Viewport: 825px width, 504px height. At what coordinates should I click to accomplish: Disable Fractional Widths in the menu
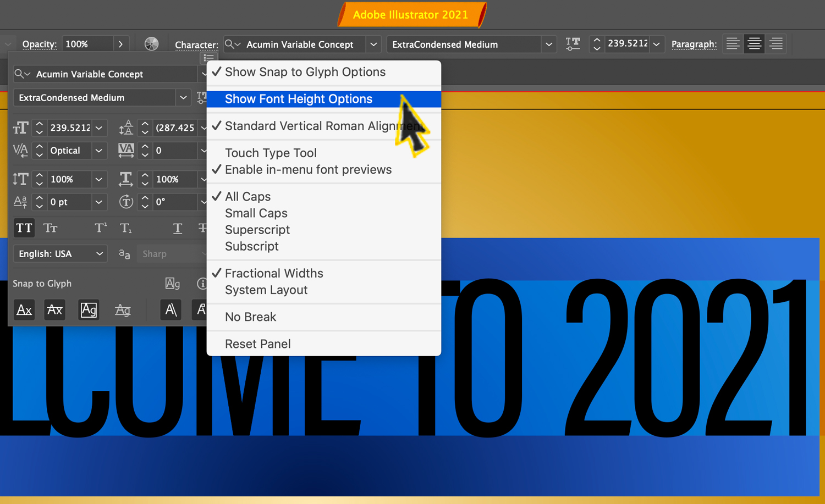[x=274, y=273]
